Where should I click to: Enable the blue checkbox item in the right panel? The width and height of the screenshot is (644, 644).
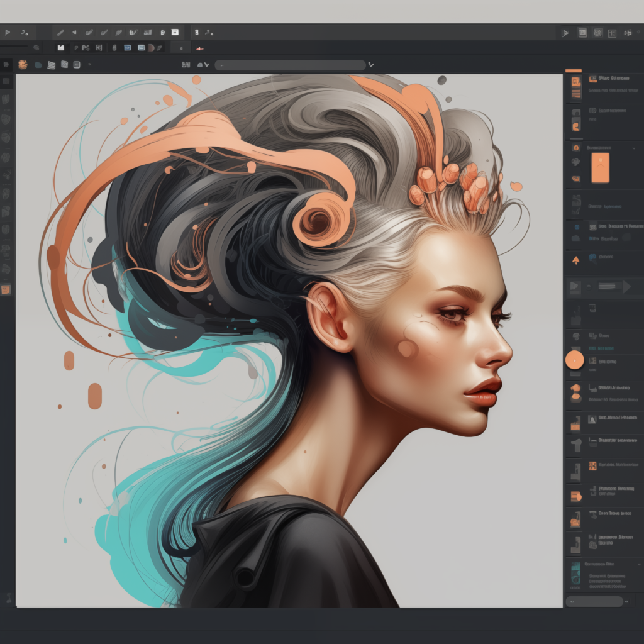point(577,227)
